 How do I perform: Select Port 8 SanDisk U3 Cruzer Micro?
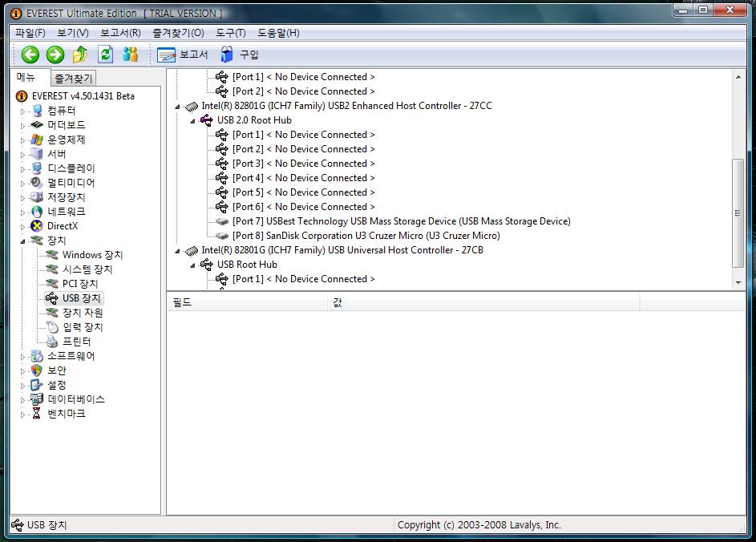coord(366,235)
